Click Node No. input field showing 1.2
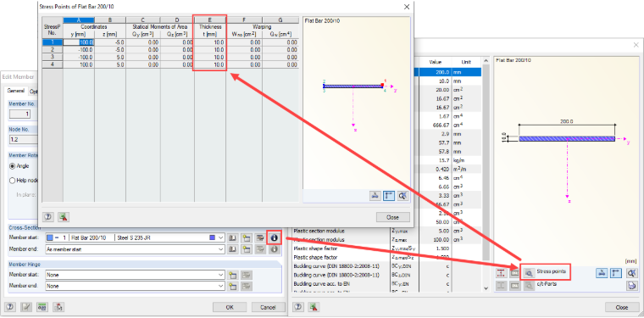Viewport: 644px width, 318px height. pos(23,139)
